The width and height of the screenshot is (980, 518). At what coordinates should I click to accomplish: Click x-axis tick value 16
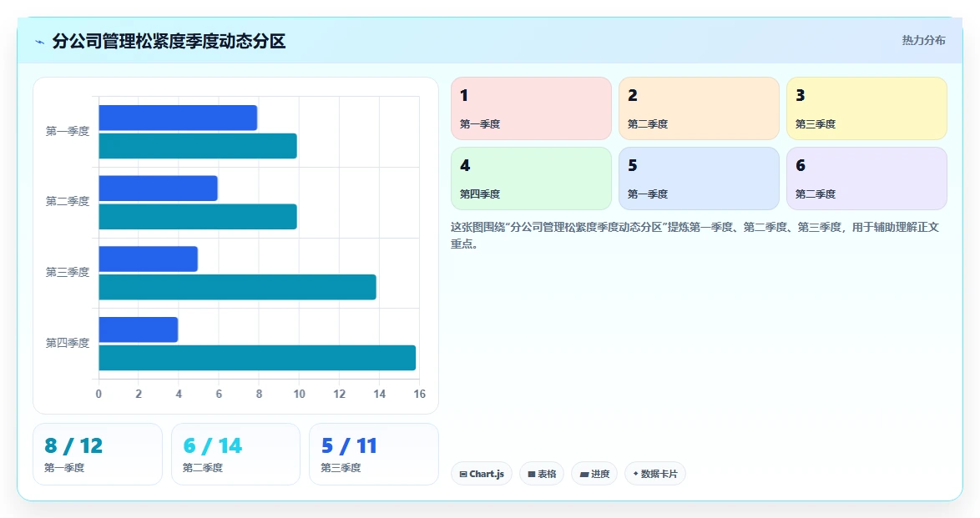(419, 395)
